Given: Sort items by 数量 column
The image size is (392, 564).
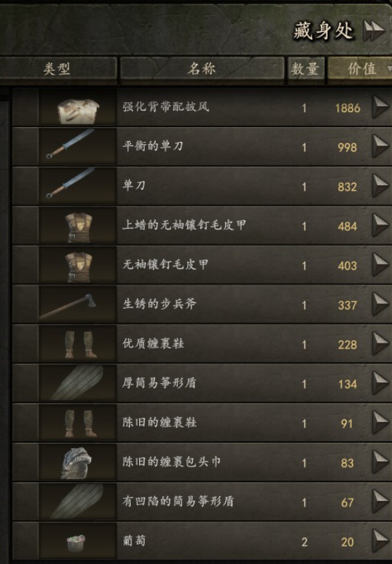Looking at the screenshot, I should (305, 69).
